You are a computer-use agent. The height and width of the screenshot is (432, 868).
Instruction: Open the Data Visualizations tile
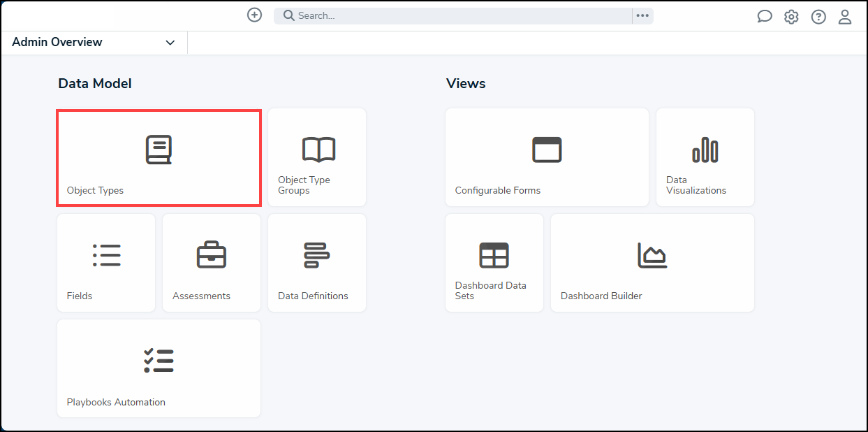[x=705, y=157]
